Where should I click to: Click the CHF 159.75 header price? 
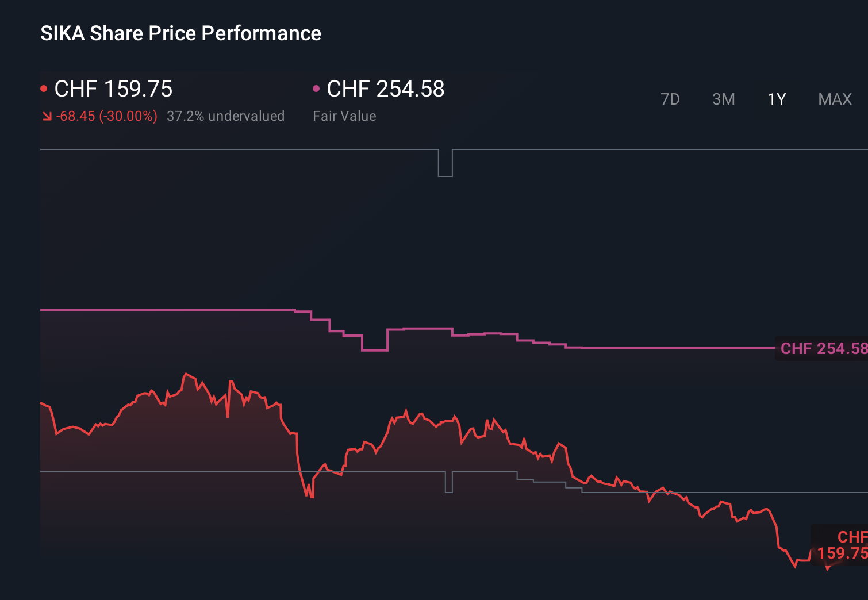pos(113,89)
